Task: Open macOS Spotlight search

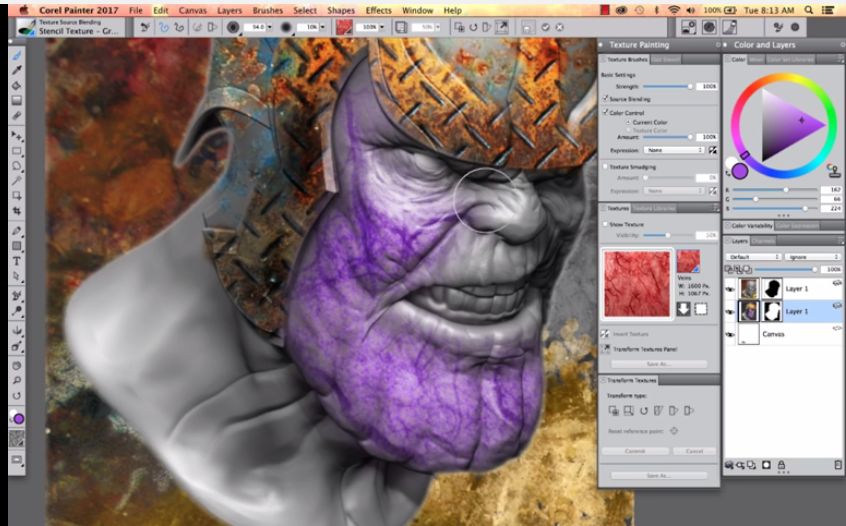Action: pyautogui.click(x=808, y=10)
